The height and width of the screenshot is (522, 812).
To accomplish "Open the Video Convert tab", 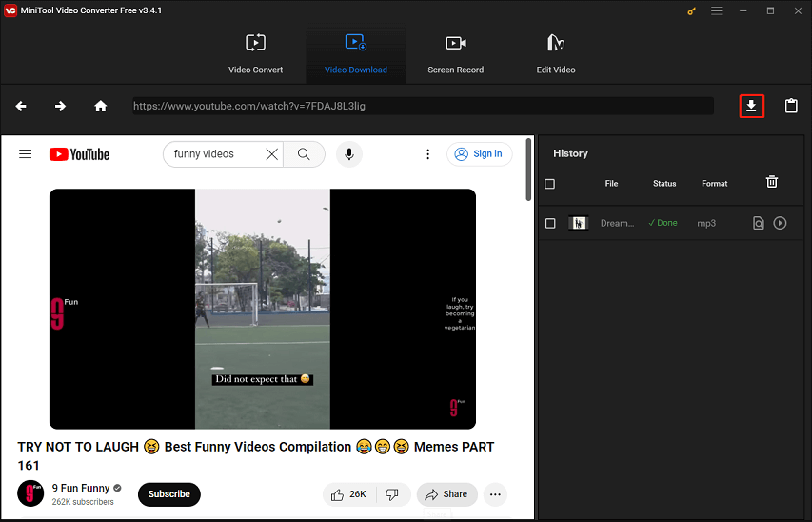I will (x=255, y=54).
